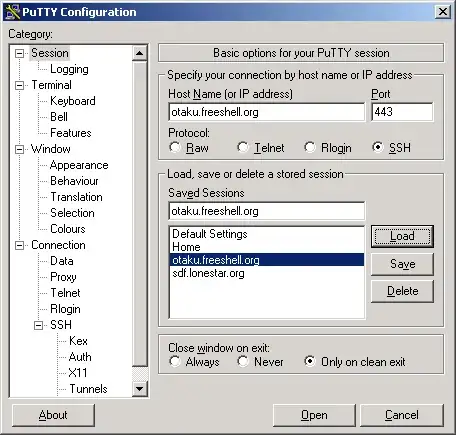Click the category tree scrollbar thumb
Viewport: 456px width, 435px height.
140,213
